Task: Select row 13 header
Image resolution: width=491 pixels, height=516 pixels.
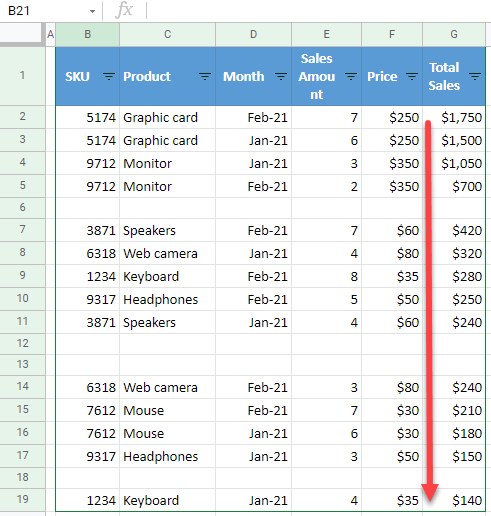Action: click(22, 365)
